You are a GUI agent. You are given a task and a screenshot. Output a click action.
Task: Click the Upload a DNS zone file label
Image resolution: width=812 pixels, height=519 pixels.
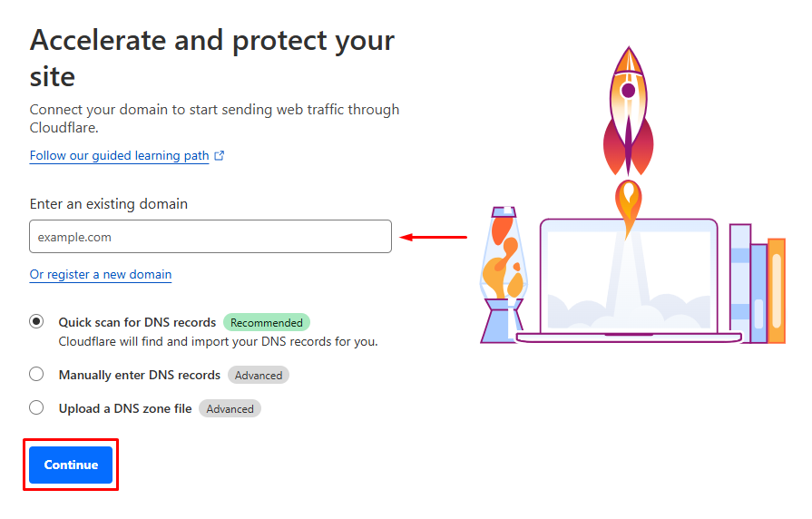pyautogui.click(x=125, y=408)
